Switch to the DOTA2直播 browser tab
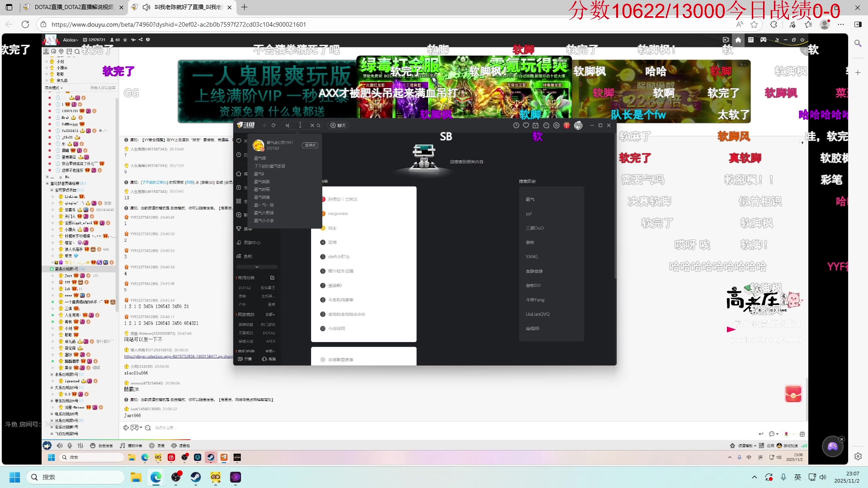The height and width of the screenshot is (488, 868). pyautogui.click(x=74, y=7)
